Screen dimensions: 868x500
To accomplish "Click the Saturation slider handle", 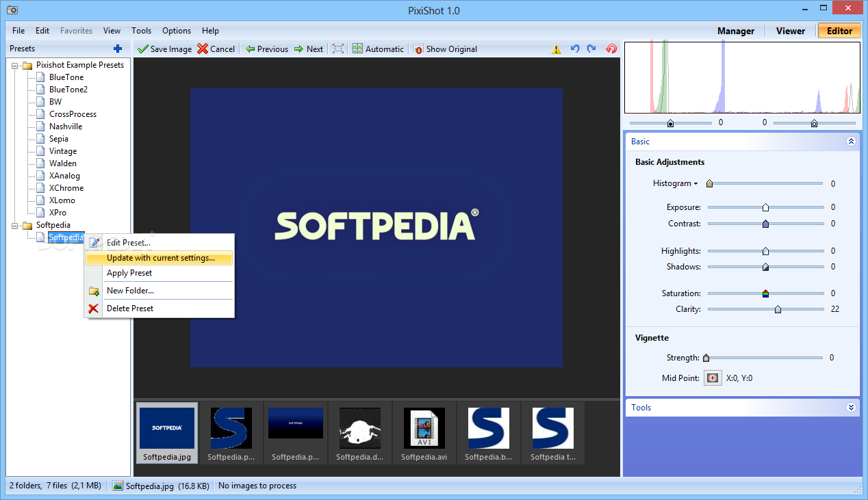I will click(x=765, y=293).
